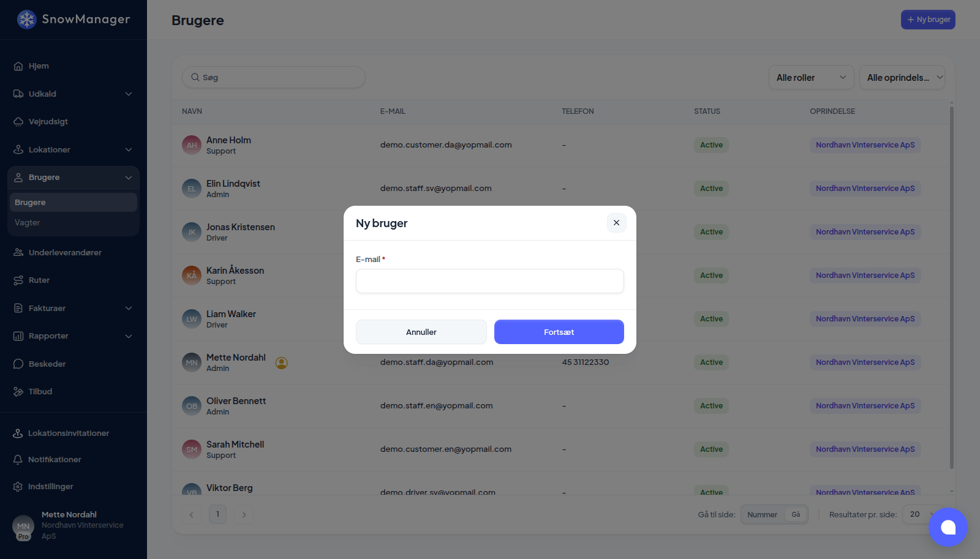The image size is (980, 559).
Task: Expand the Udkald sidebar menu
Action: click(73, 94)
